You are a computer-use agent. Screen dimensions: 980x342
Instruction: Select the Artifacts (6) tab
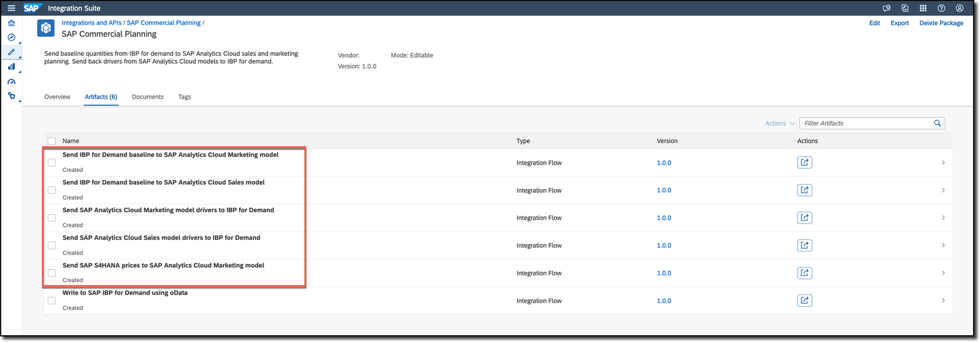click(101, 97)
